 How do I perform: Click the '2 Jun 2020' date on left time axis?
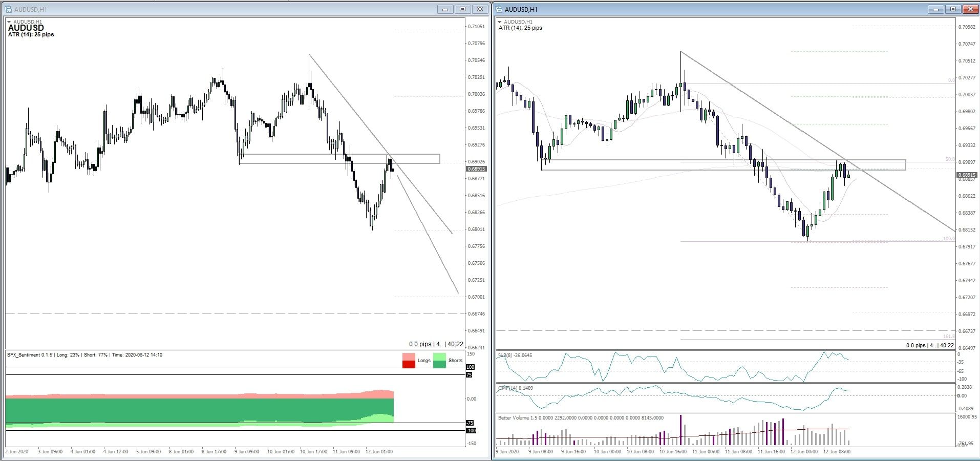(x=16, y=452)
